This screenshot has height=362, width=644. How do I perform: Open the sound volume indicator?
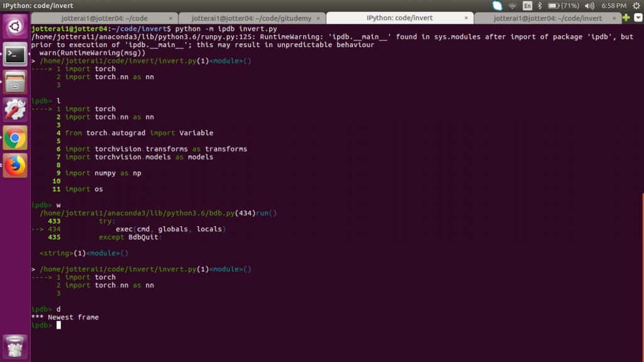(x=589, y=6)
